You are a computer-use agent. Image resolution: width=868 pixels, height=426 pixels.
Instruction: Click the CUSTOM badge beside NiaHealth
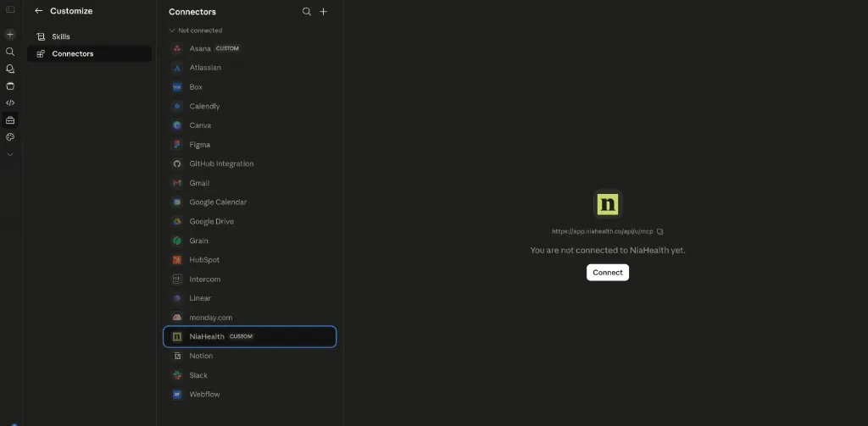tap(242, 336)
